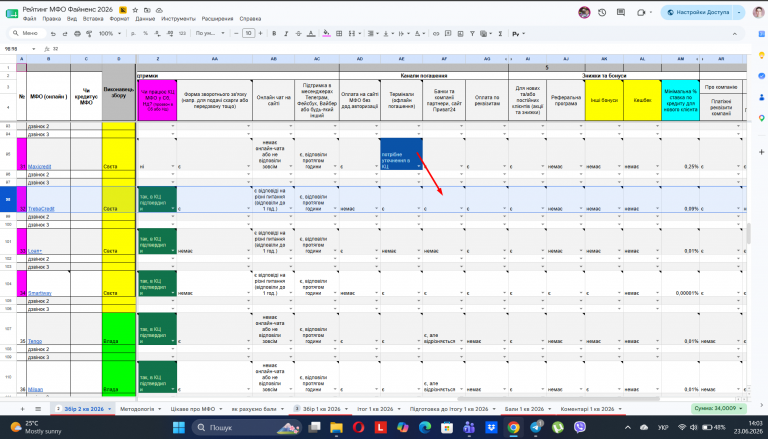Toggle the filter on the sheet

click(x=472, y=33)
